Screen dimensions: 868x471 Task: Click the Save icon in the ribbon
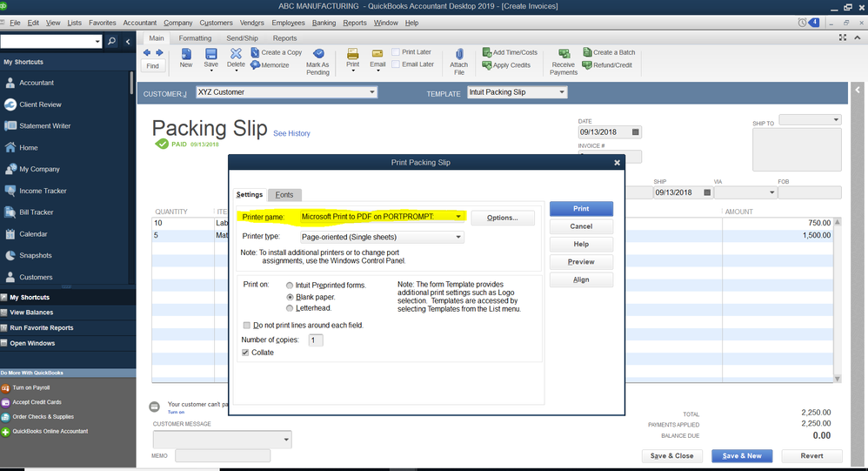pyautogui.click(x=210, y=54)
